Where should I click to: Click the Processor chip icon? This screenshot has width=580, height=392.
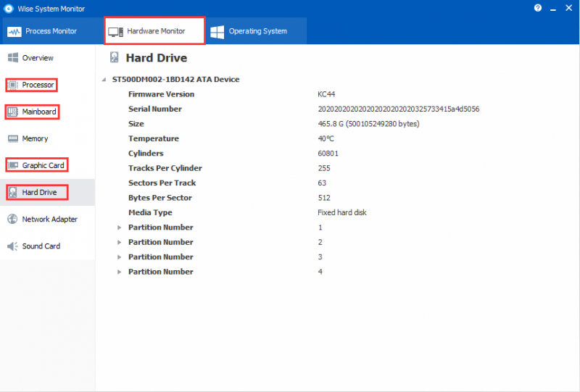pyautogui.click(x=13, y=85)
